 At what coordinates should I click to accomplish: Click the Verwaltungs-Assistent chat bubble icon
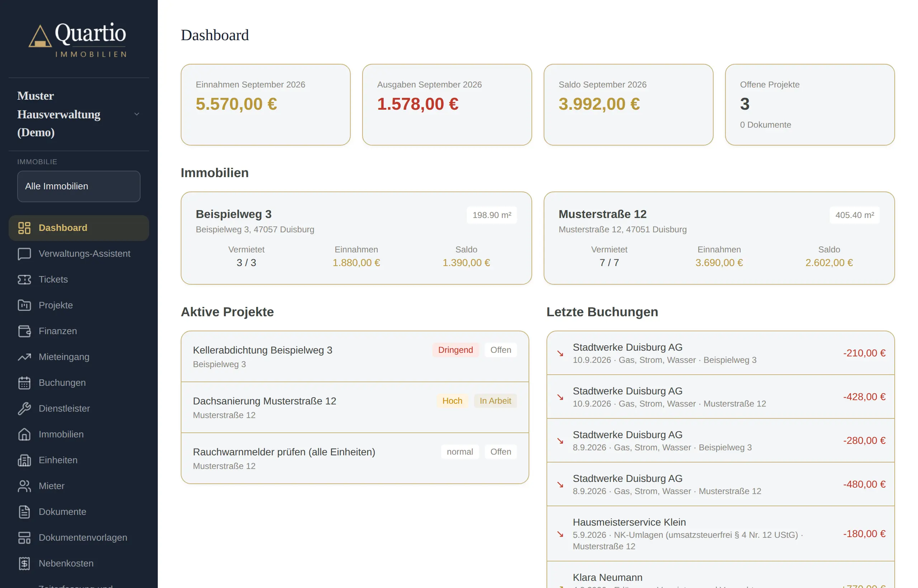point(24,254)
